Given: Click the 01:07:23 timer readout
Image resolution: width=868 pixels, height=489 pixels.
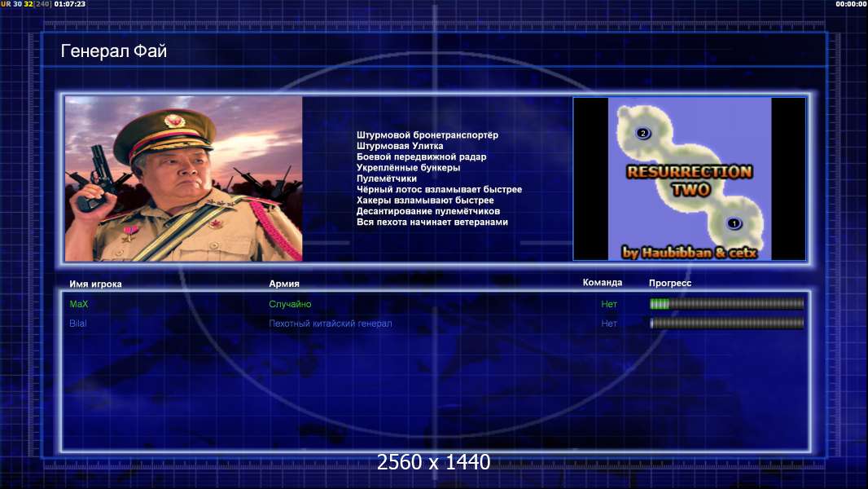Looking at the screenshot, I should tap(70, 4).
